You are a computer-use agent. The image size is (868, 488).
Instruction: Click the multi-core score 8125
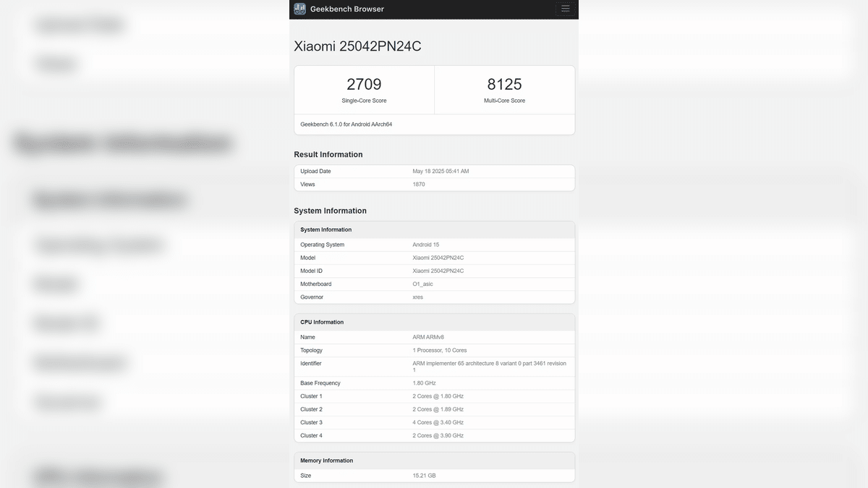click(x=505, y=84)
